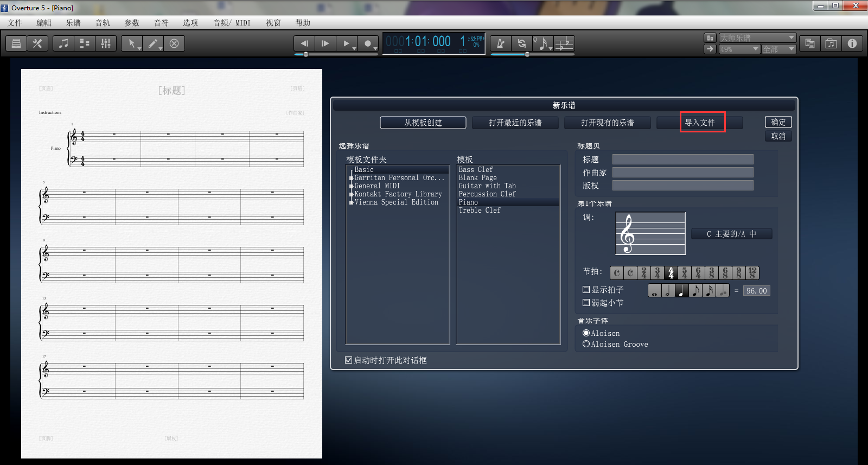Open the 文件 menu
The image size is (868, 465).
(x=15, y=23)
